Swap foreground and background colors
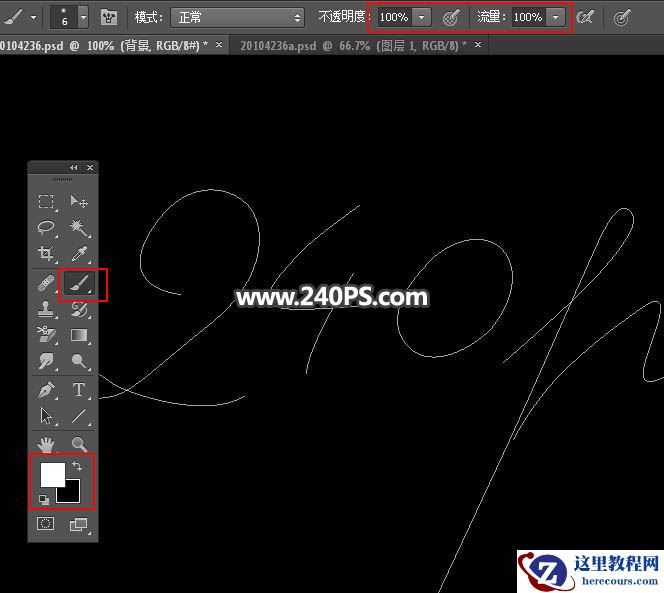 coord(77,466)
